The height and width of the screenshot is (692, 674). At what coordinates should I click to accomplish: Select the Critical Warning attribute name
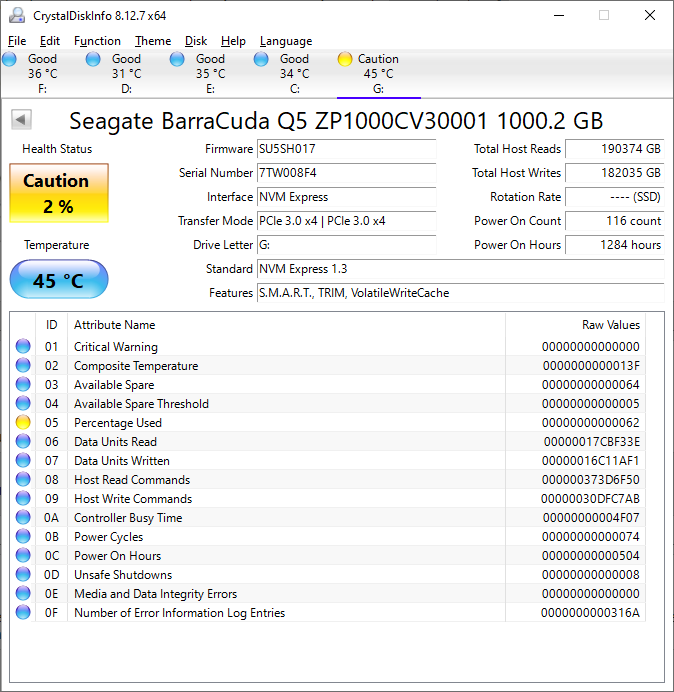(116, 347)
